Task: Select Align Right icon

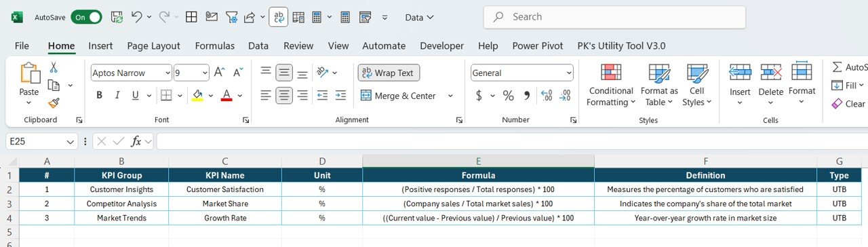Action: pos(302,95)
